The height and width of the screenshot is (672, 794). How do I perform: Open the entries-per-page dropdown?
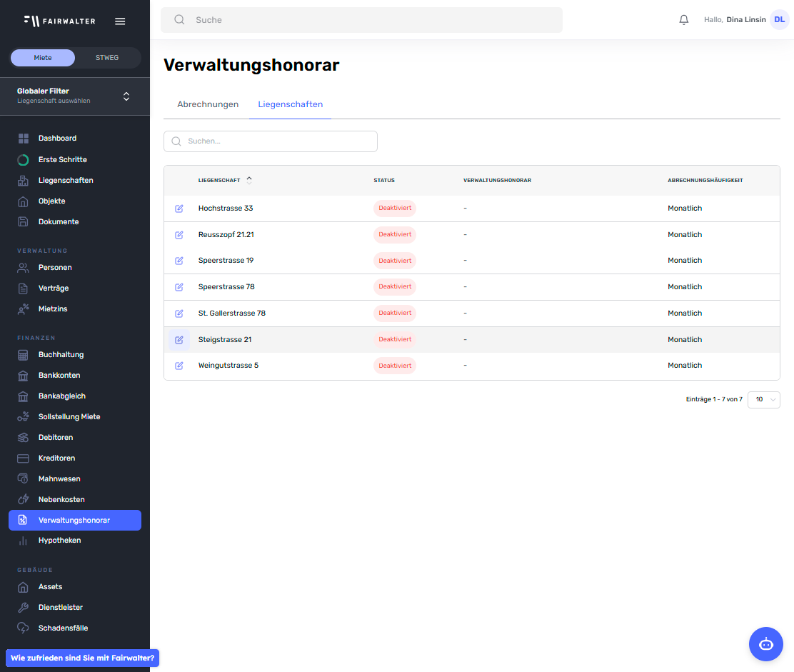(763, 400)
